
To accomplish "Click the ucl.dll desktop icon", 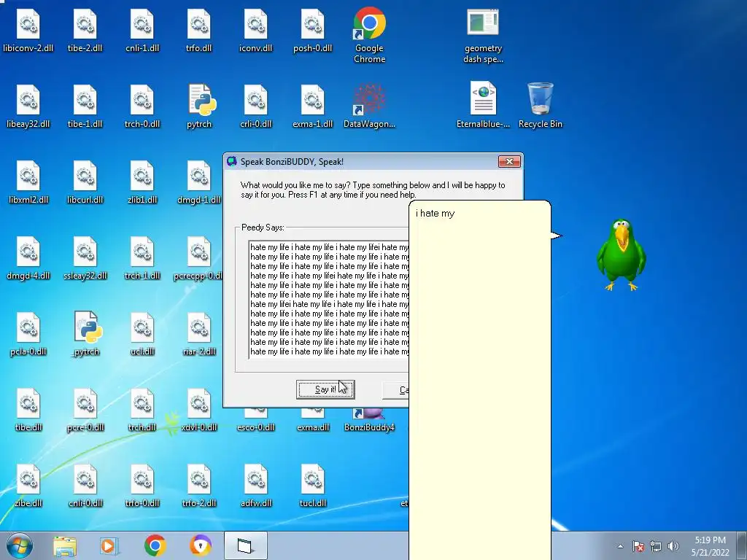I will pos(142,334).
